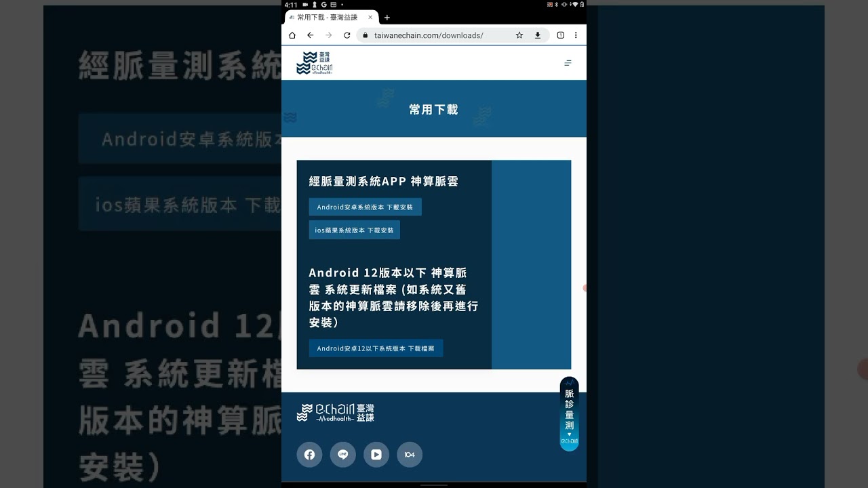Open the YouTube channel icon
The height and width of the screenshot is (488, 868).
[x=376, y=455]
